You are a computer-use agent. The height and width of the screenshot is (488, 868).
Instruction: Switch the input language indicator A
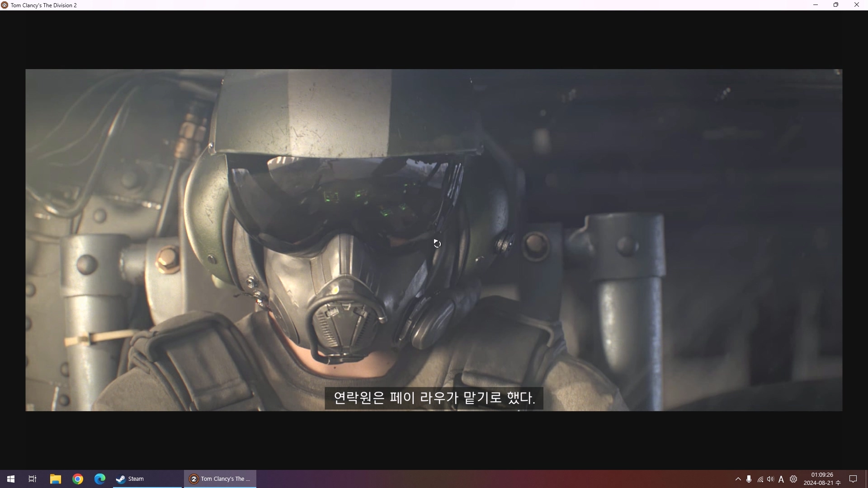[x=781, y=479]
